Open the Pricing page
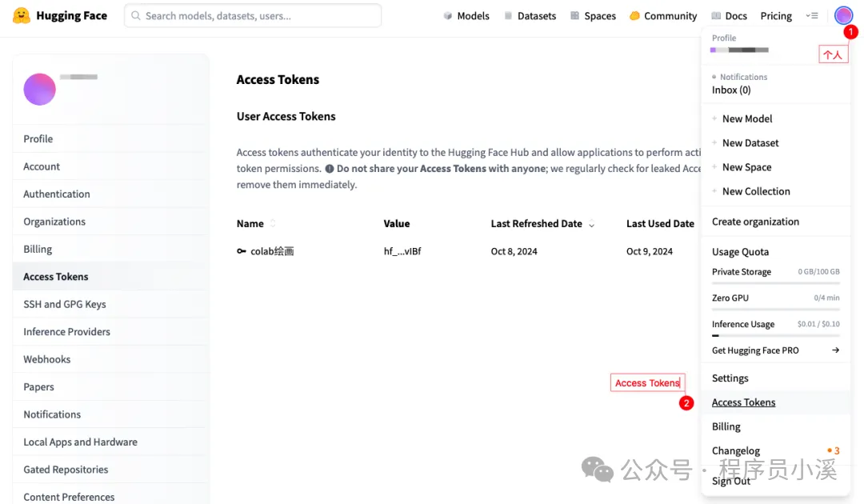The height and width of the screenshot is (504, 864). (776, 16)
